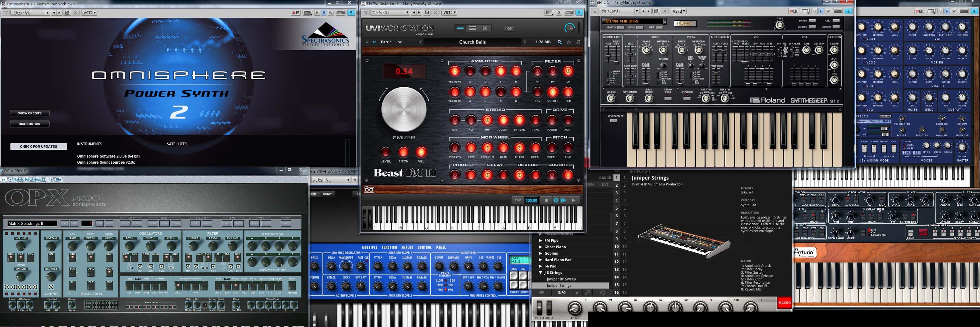Click the TAP tempo button
Screen dimensions: 980x327
pyautogui.click(x=518, y=200)
